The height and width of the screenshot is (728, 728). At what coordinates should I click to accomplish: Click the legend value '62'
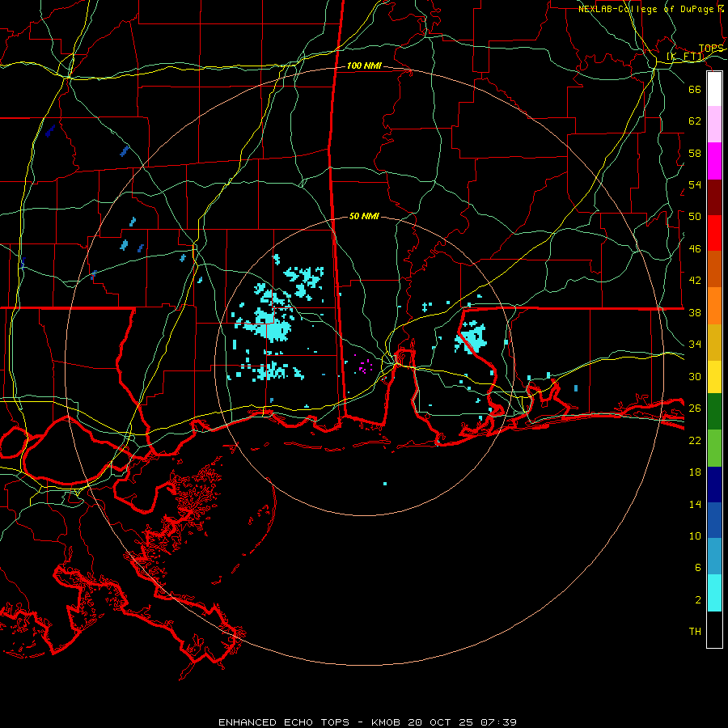(695, 121)
